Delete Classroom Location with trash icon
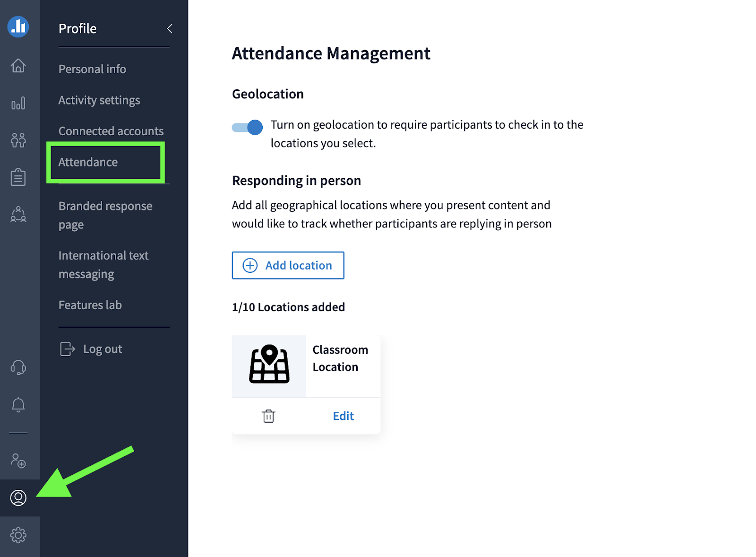Image resolution: width=756 pixels, height=557 pixels. (x=268, y=416)
